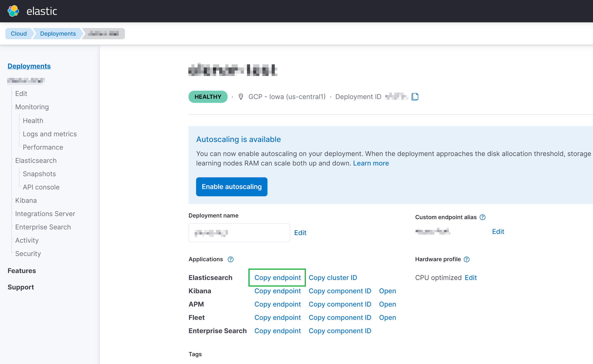Image resolution: width=593 pixels, height=364 pixels.
Task: Open Deployments heading in the sidebar
Action: 29,66
